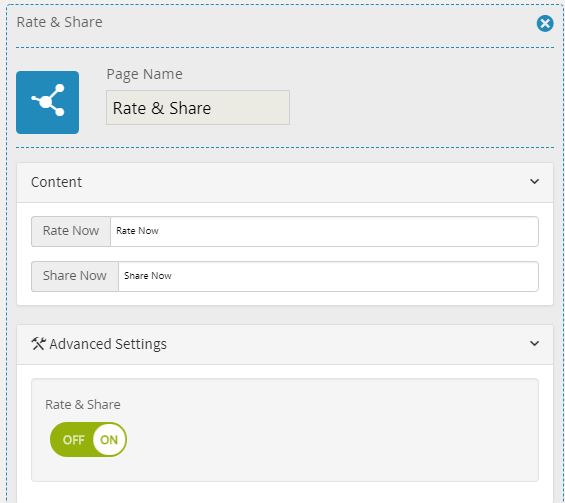565x503 pixels.
Task: Click the Rate & Share toggle label
Action: tap(83, 405)
